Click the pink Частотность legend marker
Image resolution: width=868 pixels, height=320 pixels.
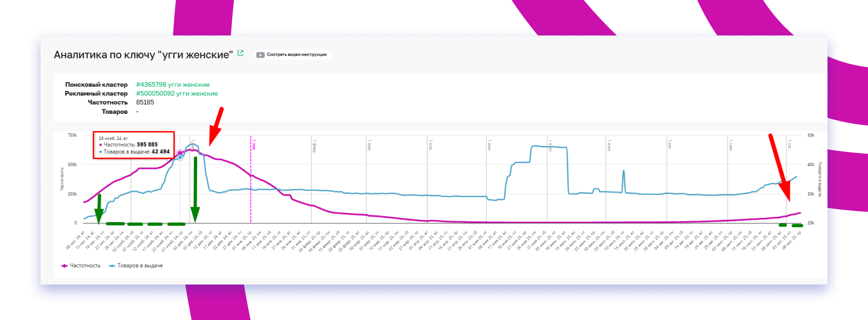(64, 266)
